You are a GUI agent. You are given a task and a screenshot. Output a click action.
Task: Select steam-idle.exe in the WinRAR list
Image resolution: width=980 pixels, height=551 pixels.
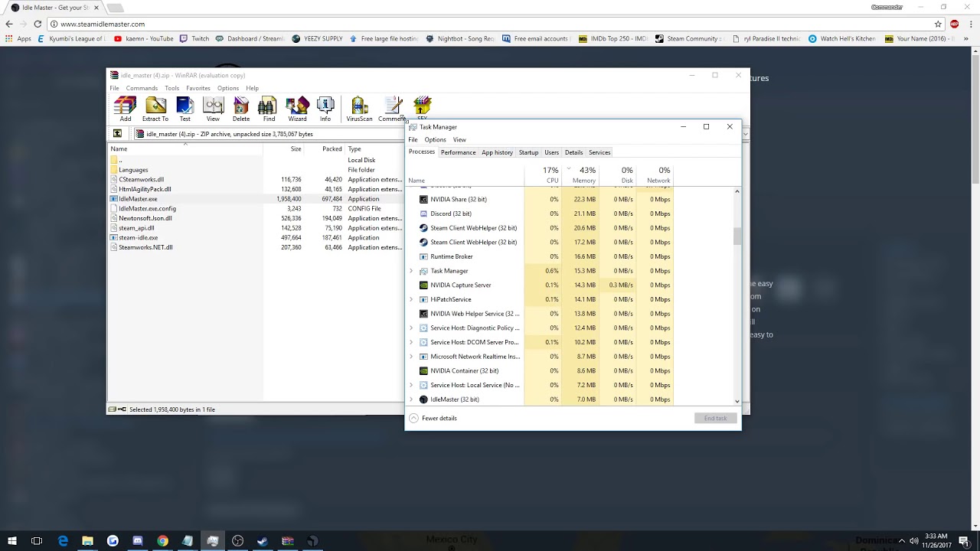coord(138,237)
